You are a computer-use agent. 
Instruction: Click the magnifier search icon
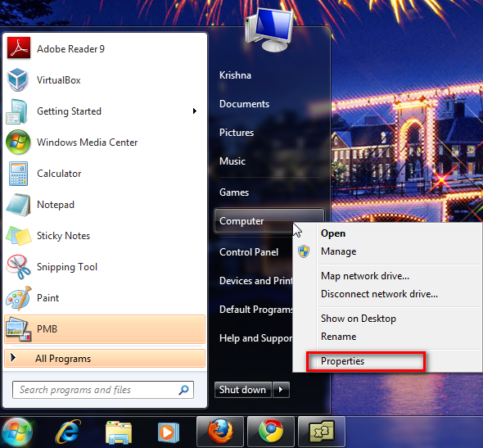pos(183,390)
